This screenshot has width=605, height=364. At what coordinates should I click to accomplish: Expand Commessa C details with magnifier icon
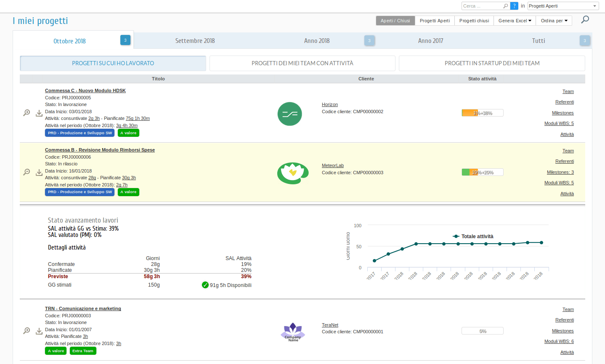(x=27, y=113)
